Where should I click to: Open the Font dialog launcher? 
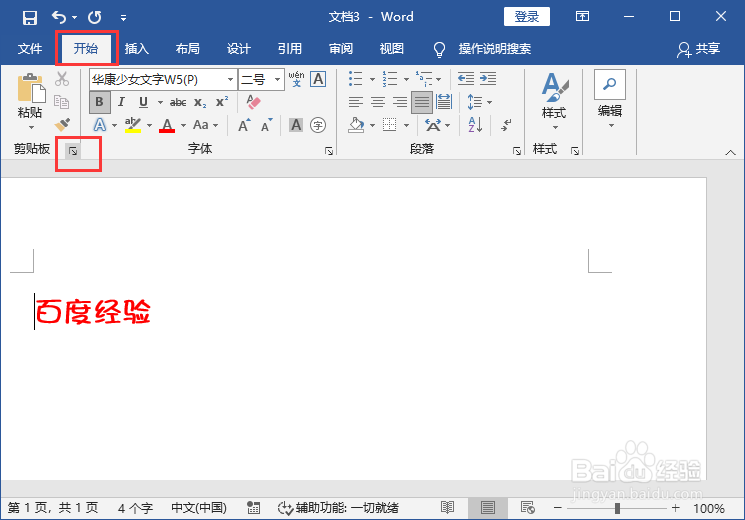329,151
